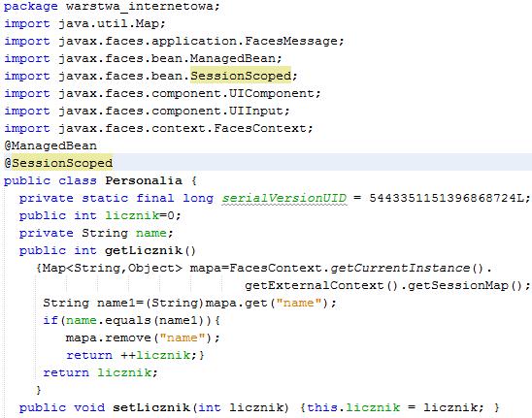The image size is (532, 418).
Task: Click the getLicznik method name
Action: pyautogui.click(x=144, y=251)
